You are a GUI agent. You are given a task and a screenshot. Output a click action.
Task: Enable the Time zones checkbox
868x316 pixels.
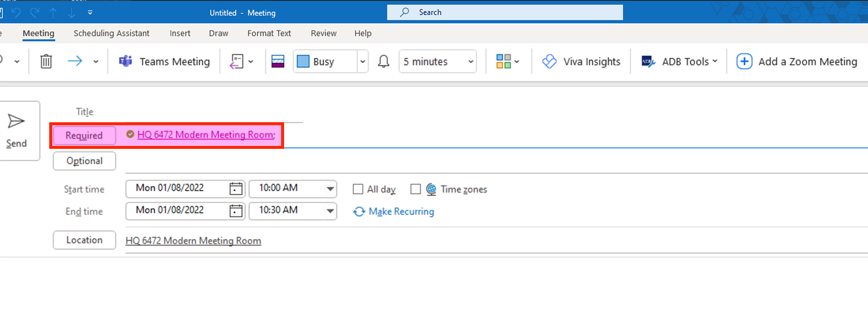coord(416,189)
